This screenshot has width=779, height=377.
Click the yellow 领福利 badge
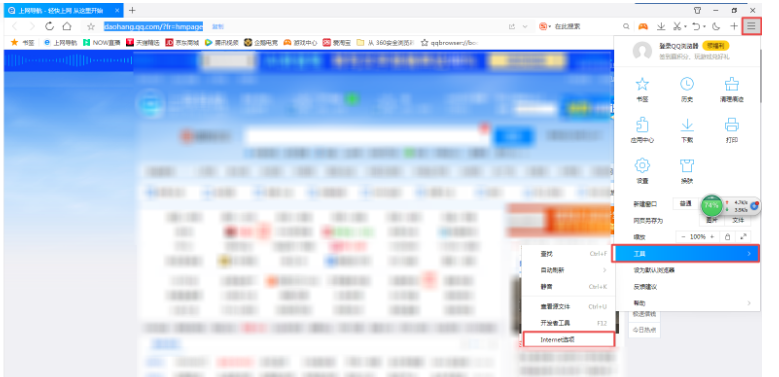pos(715,46)
